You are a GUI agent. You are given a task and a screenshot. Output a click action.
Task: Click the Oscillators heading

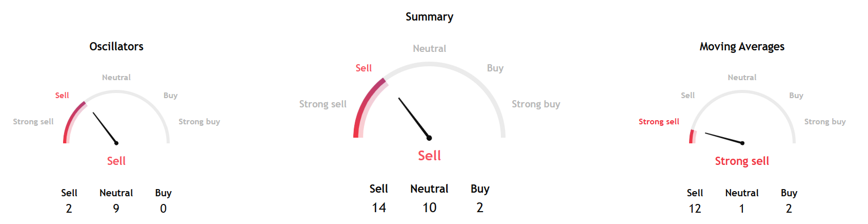[x=116, y=47]
